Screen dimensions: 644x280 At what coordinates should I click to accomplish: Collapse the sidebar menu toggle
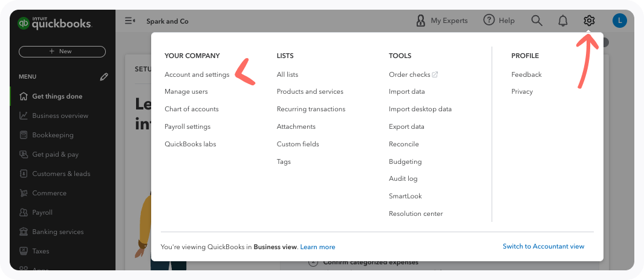[130, 21]
